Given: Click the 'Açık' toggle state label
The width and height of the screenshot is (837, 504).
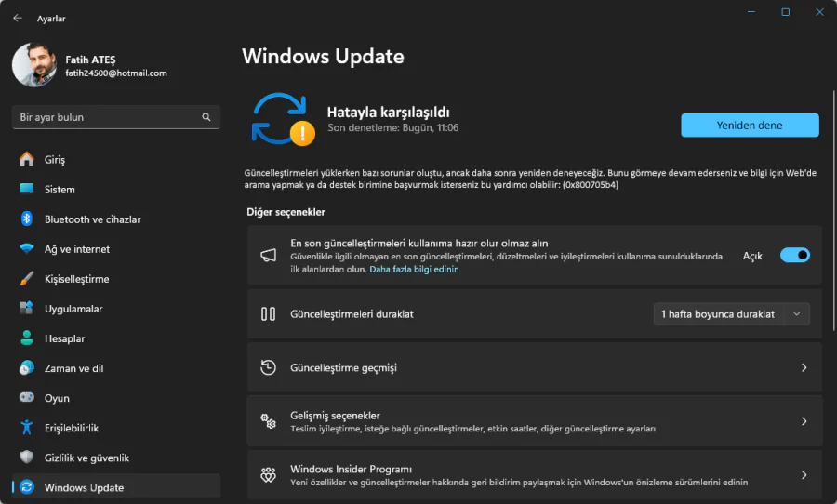Looking at the screenshot, I should 752,256.
